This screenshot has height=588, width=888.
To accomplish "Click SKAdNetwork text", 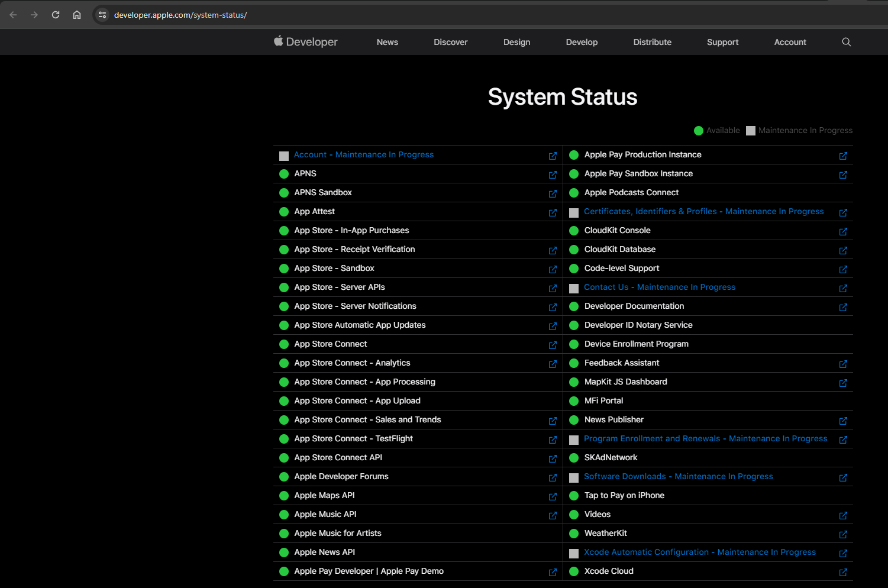I will pyautogui.click(x=611, y=457).
